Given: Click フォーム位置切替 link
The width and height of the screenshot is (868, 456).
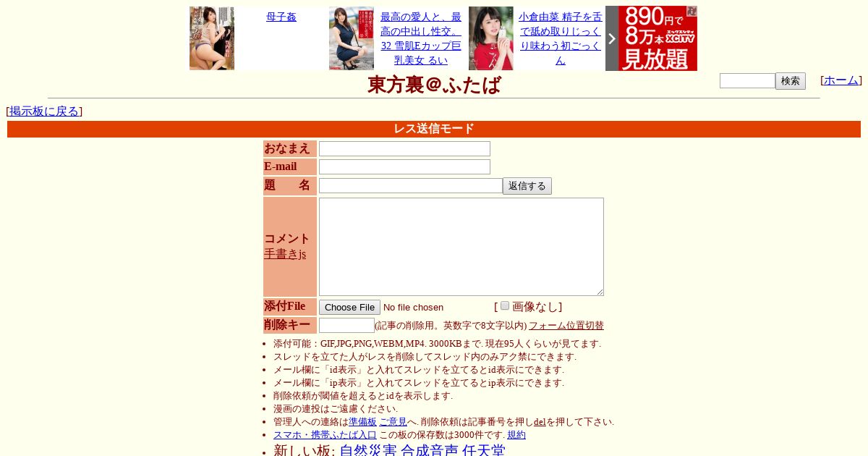Looking at the screenshot, I should pyautogui.click(x=566, y=326).
